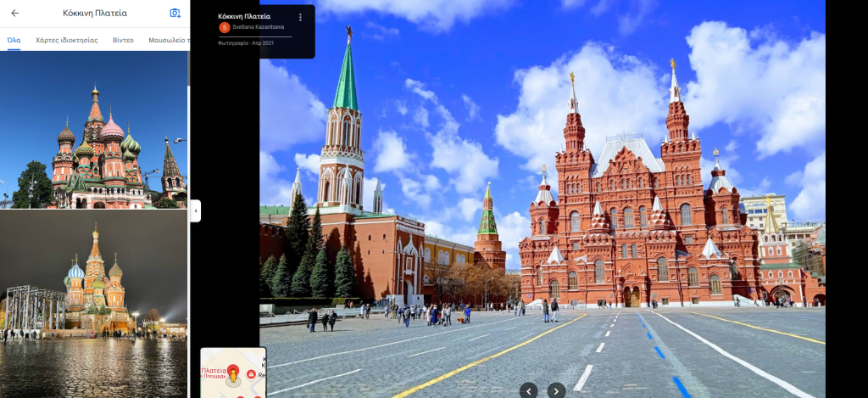Screen dimensions: 868x398
Task: Show the next photo arrow
Action: [x=556, y=391]
